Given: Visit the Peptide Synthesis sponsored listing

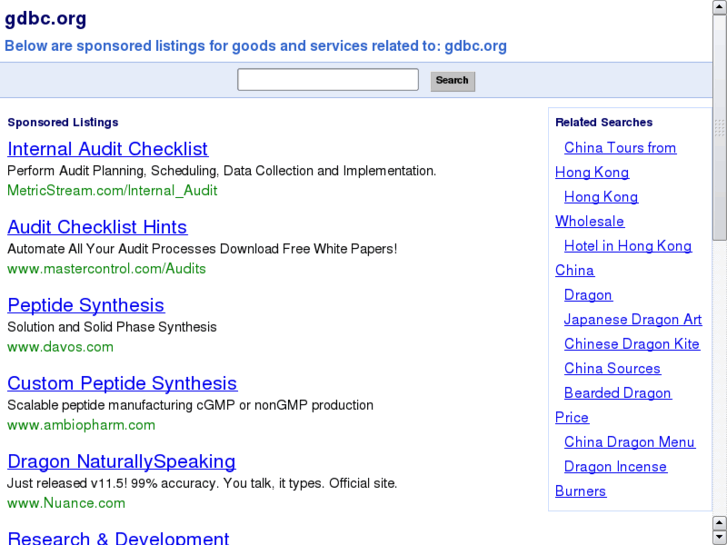Looking at the screenshot, I should 86,305.
